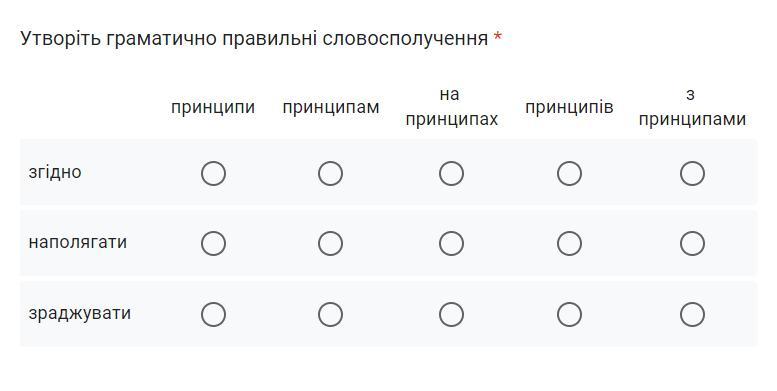
Task: Click the 'згідно' row label
Action: coord(55,172)
